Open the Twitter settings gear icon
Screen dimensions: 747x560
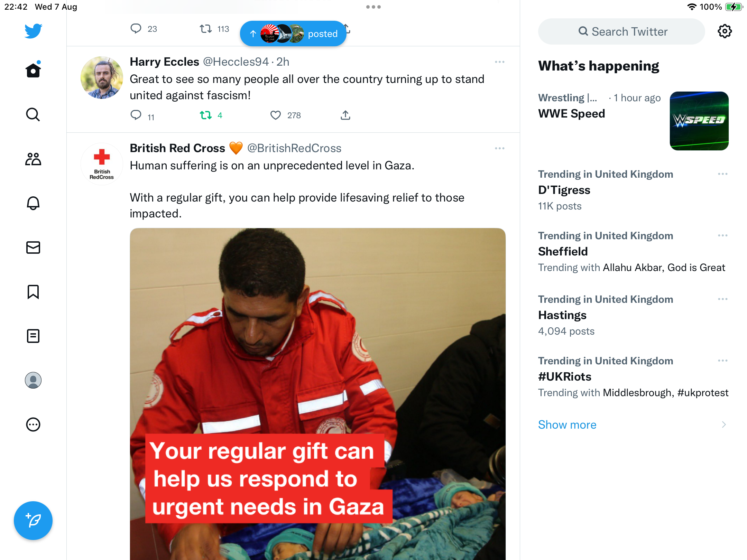725,31
